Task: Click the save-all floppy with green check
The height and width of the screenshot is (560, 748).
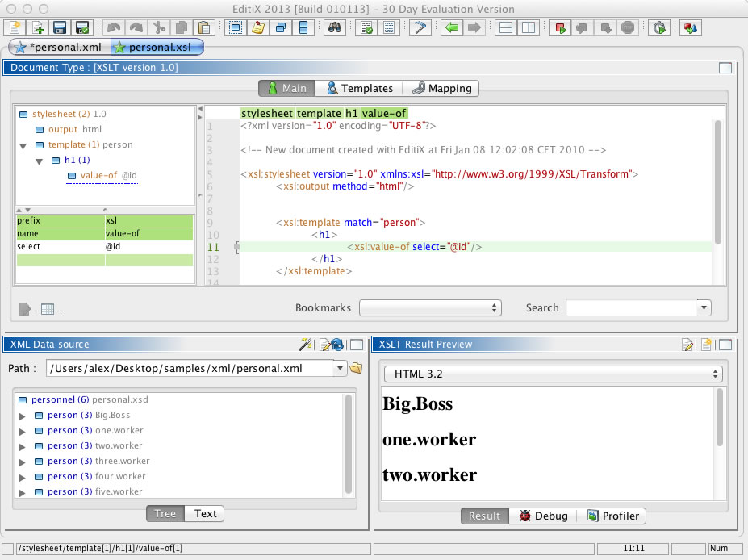Action: click(82, 27)
